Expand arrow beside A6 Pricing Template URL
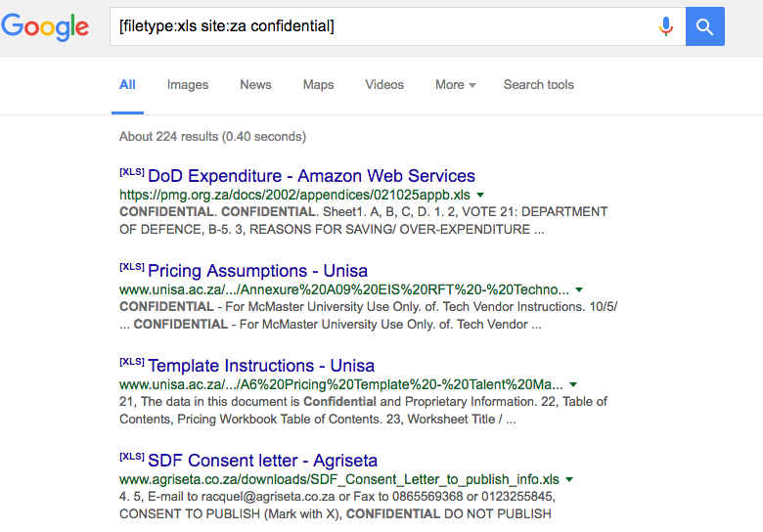763x532 pixels. (573, 384)
